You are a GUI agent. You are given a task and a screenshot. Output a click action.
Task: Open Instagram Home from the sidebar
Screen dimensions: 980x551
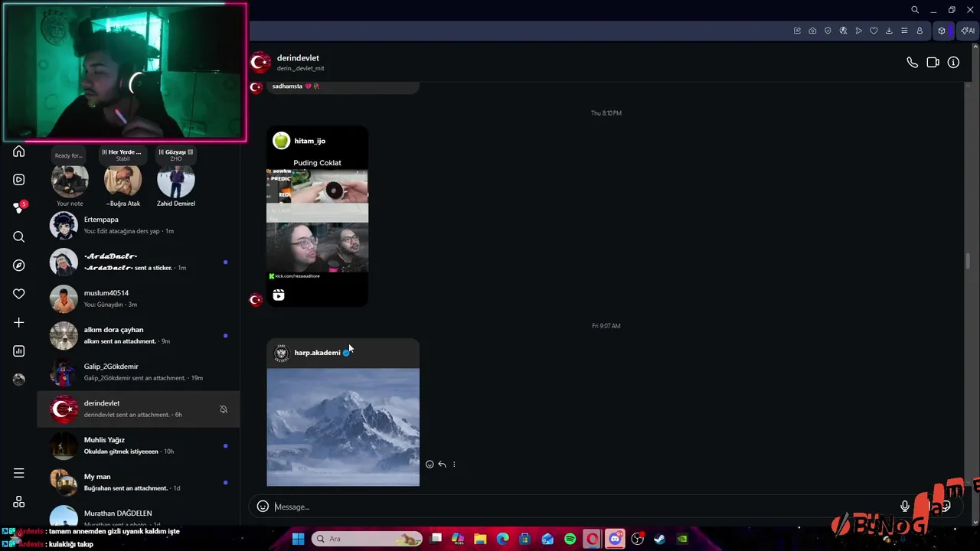click(x=19, y=152)
